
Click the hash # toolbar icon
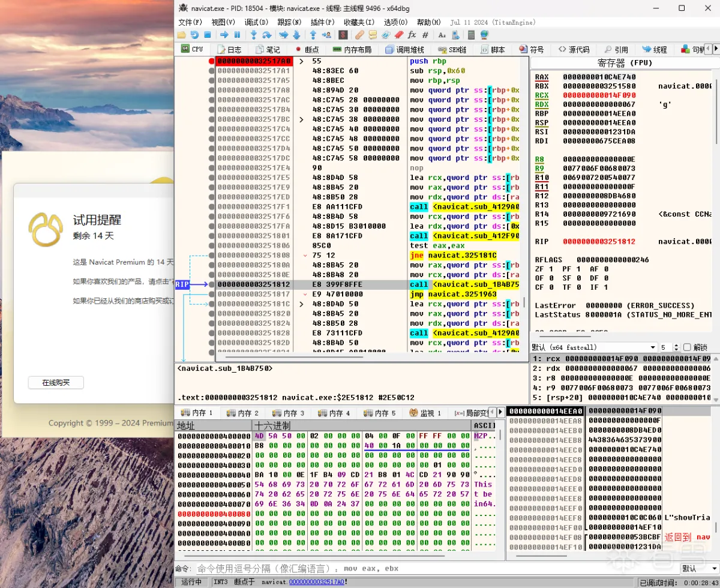(x=425, y=35)
